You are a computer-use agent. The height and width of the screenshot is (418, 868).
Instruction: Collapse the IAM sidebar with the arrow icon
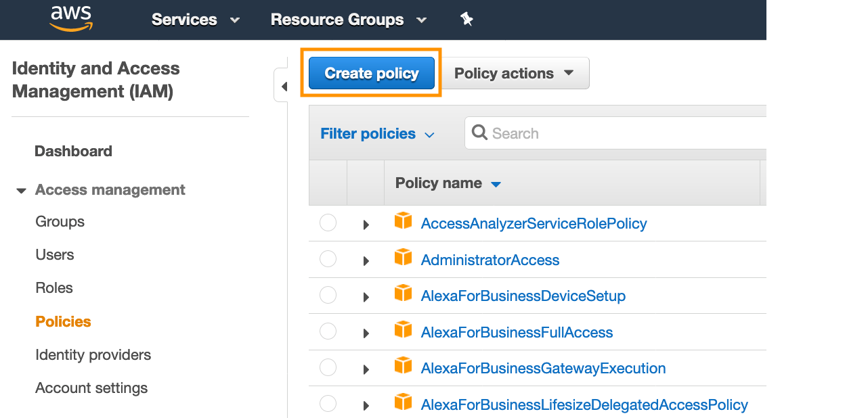pyautogui.click(x=284, y=85)
